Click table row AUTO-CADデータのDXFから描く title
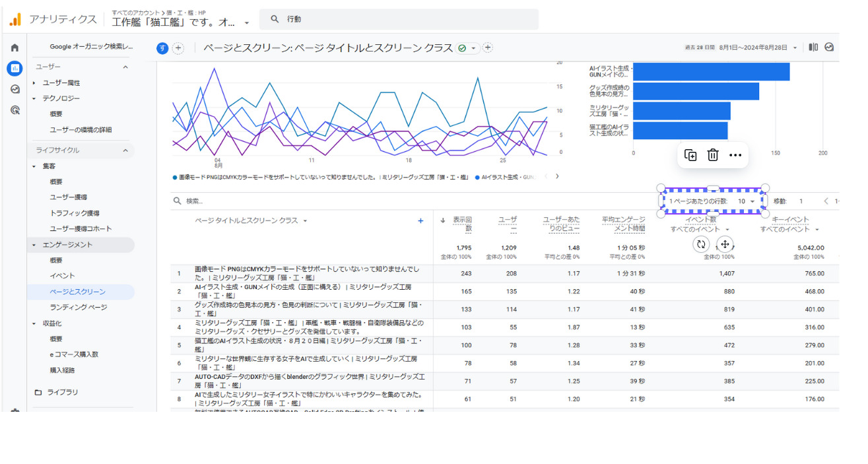Screen dimensions: 868x464 [x=310, y=381]
